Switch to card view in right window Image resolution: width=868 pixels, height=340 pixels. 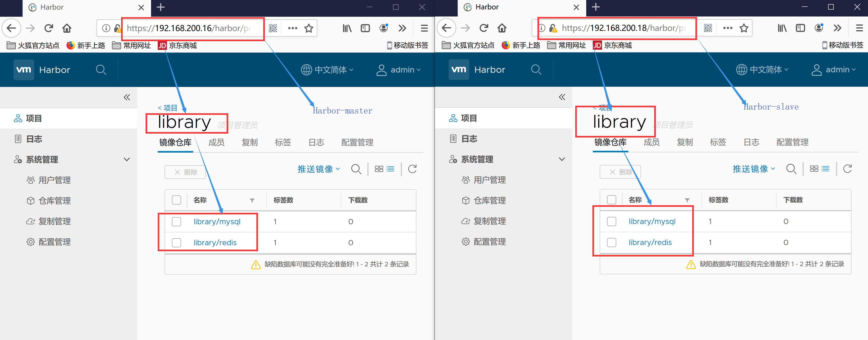click(814, 168)
